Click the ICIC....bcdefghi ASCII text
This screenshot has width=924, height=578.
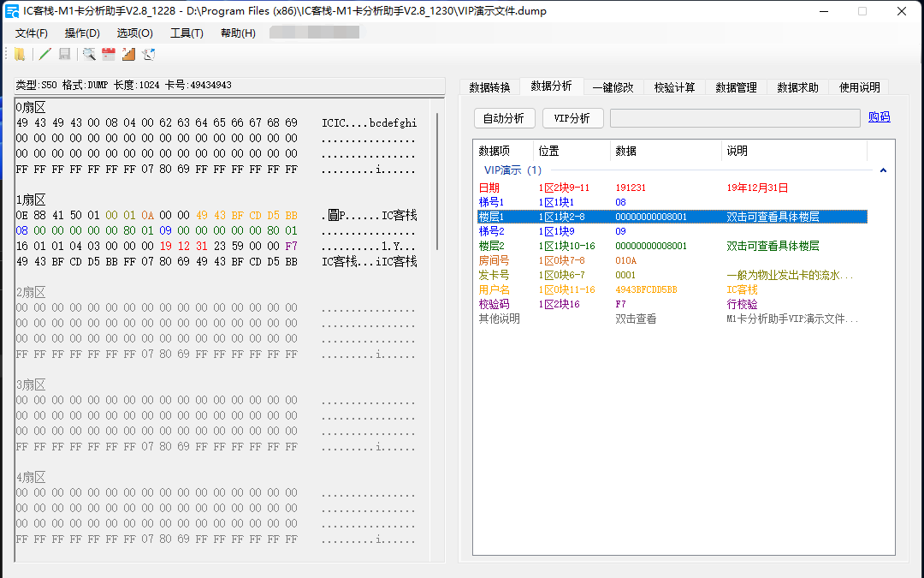[369, 122]
